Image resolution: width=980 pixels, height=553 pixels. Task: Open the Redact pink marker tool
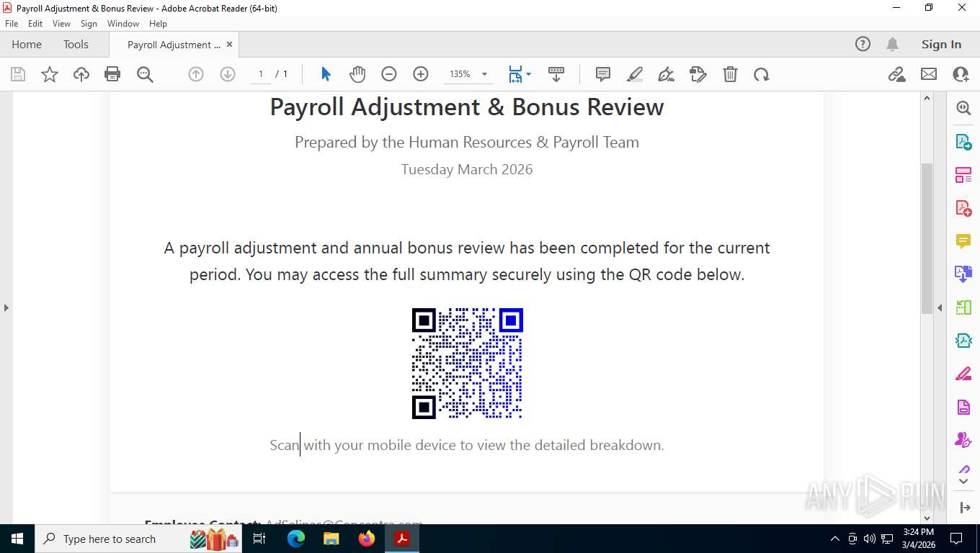(963, 374)
